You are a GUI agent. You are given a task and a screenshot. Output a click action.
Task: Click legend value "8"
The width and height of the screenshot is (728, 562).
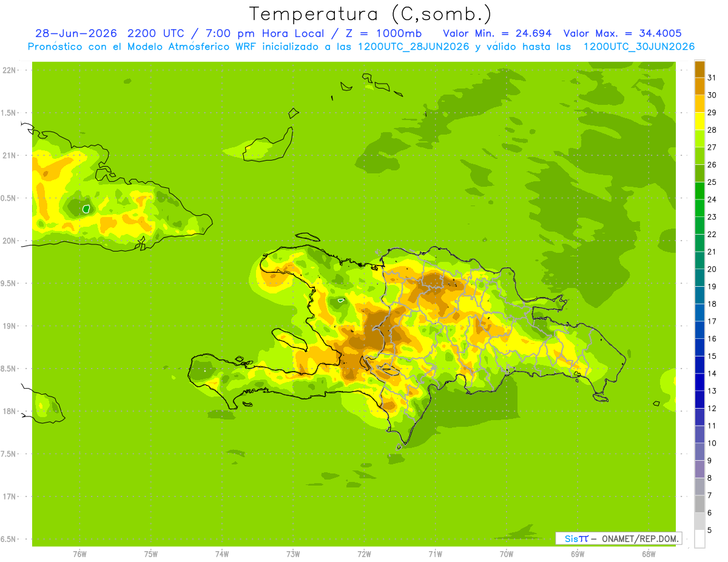coord(709,478)
